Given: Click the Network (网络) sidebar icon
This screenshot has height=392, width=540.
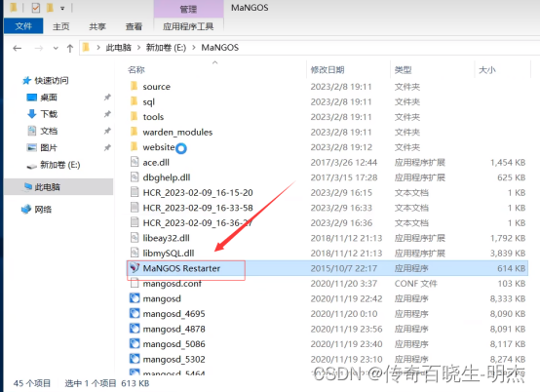Looking at the screenshot, I should (26, 209).
